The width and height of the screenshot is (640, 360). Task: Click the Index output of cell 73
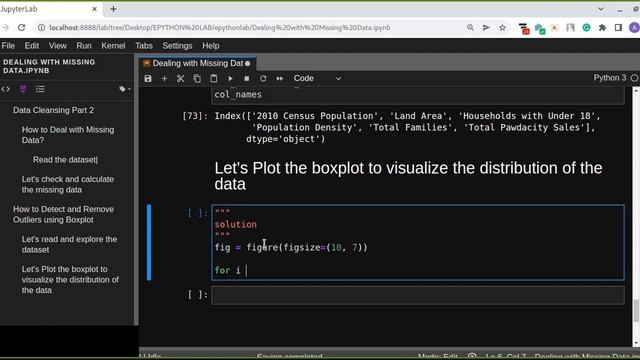[407, 127]
